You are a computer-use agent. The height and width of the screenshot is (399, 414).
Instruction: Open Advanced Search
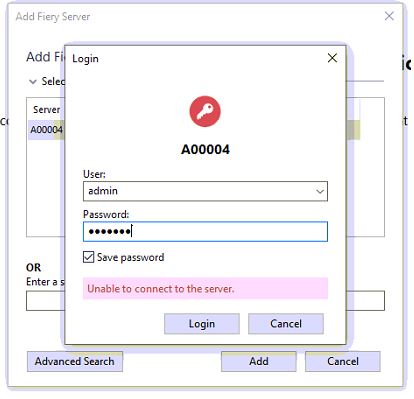tap(75, 361)
